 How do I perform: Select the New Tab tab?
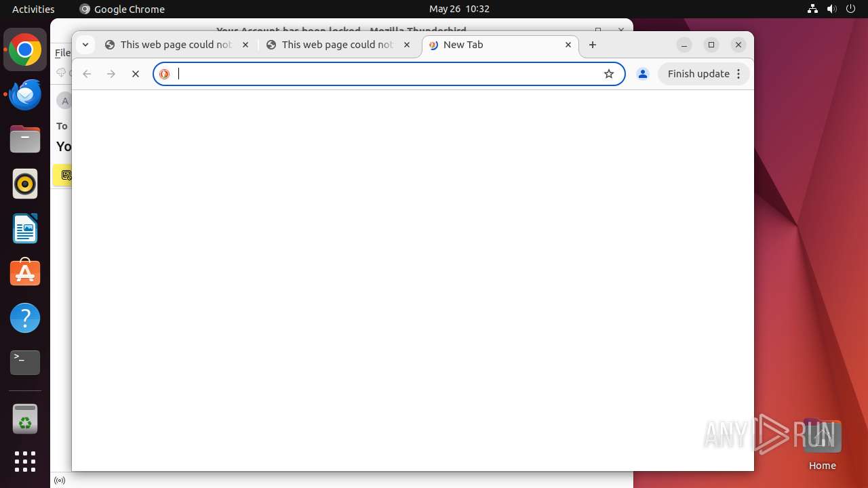click(500, 45)
